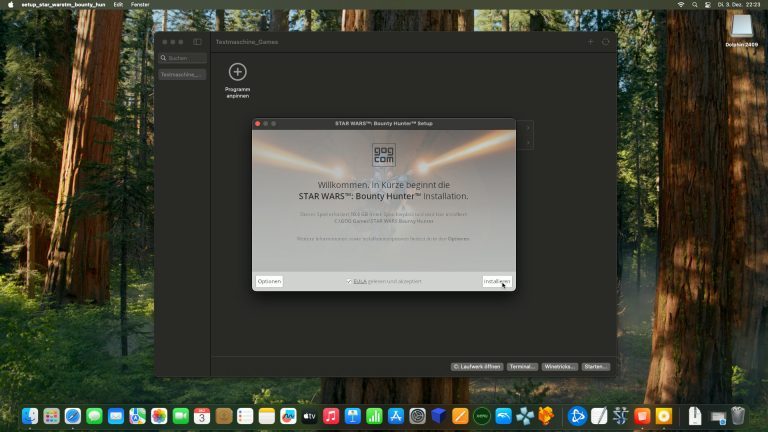Image resolution: width=768 pixels, height=432 pixels.
Task: Select the Testmaschine_ bottle in the sidebar
Action: coord(182,74)
